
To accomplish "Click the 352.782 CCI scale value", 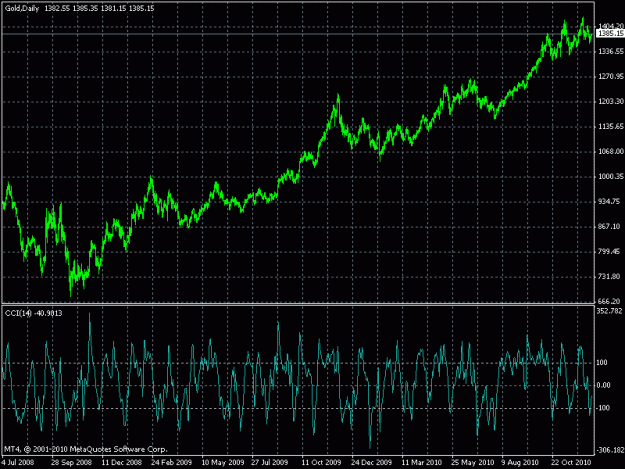I will click(609, 311).
